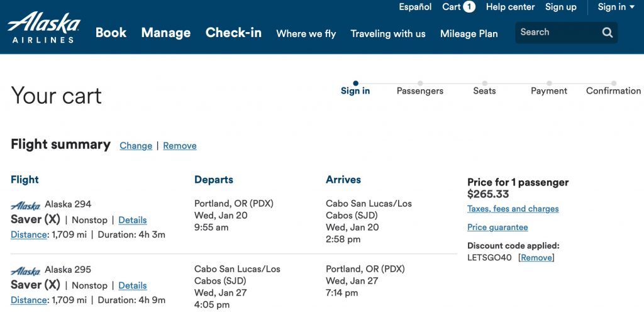The image size is (644, 320).
Task: Open the cart with 1 item badge
Action: (x=458, y=7)
